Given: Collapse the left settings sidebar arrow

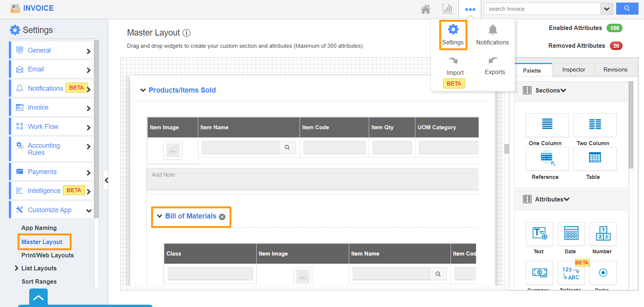Looking at the screenshot, I should tap(106, 180).
